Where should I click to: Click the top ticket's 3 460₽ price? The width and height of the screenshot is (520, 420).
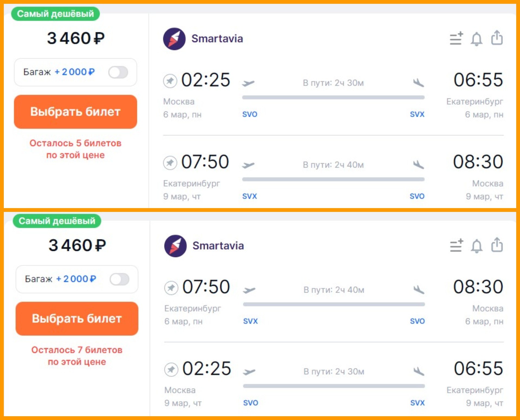(76, 38)
